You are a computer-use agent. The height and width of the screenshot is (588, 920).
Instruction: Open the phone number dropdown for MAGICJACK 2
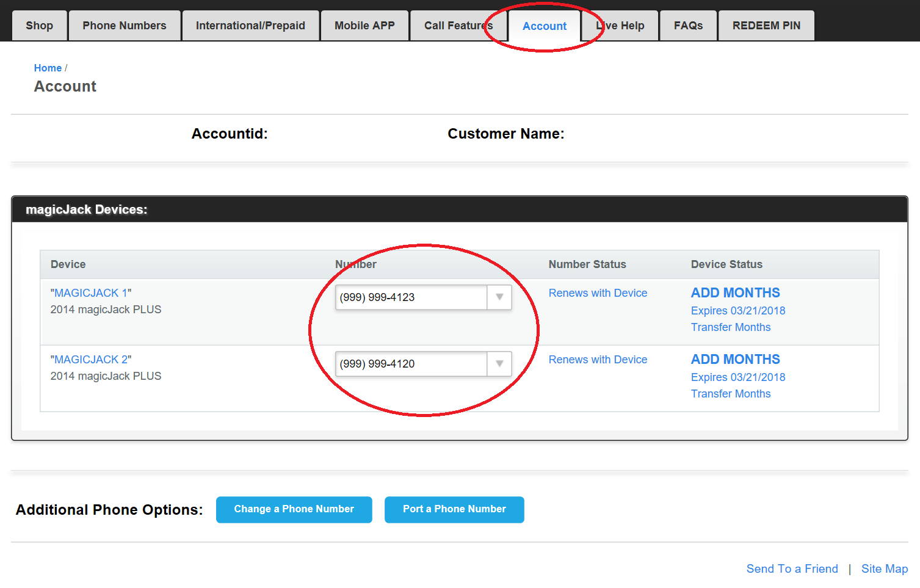(499, 364)
